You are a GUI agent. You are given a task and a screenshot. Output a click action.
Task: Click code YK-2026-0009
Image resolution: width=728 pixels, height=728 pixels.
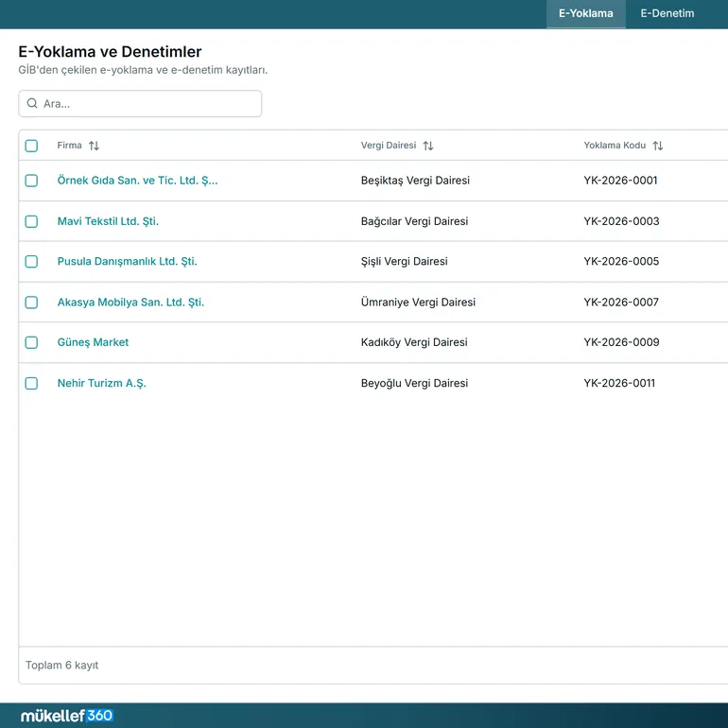click(x=621, y=342)
